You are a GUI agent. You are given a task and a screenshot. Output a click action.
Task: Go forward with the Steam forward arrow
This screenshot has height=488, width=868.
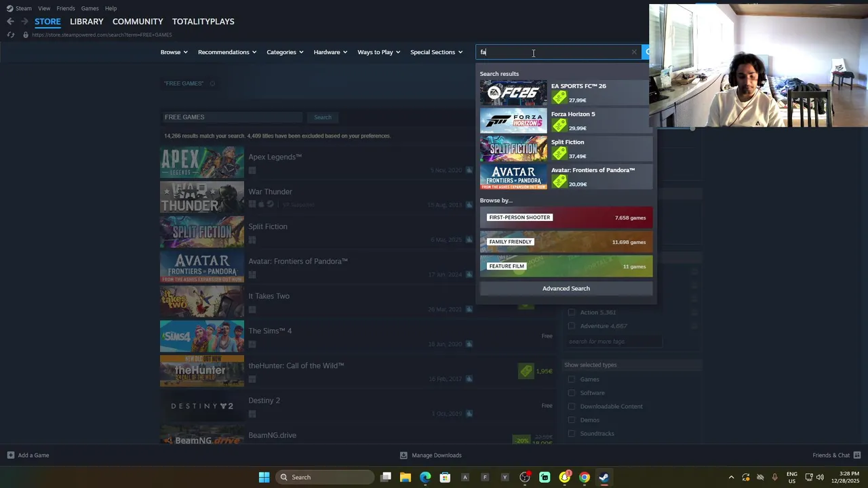pos(24,22)
